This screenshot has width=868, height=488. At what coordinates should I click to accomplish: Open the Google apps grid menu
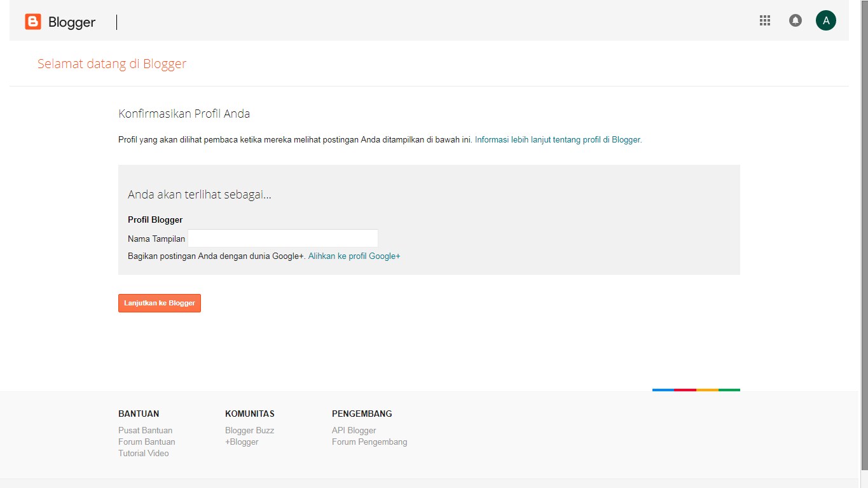point(765,20)
